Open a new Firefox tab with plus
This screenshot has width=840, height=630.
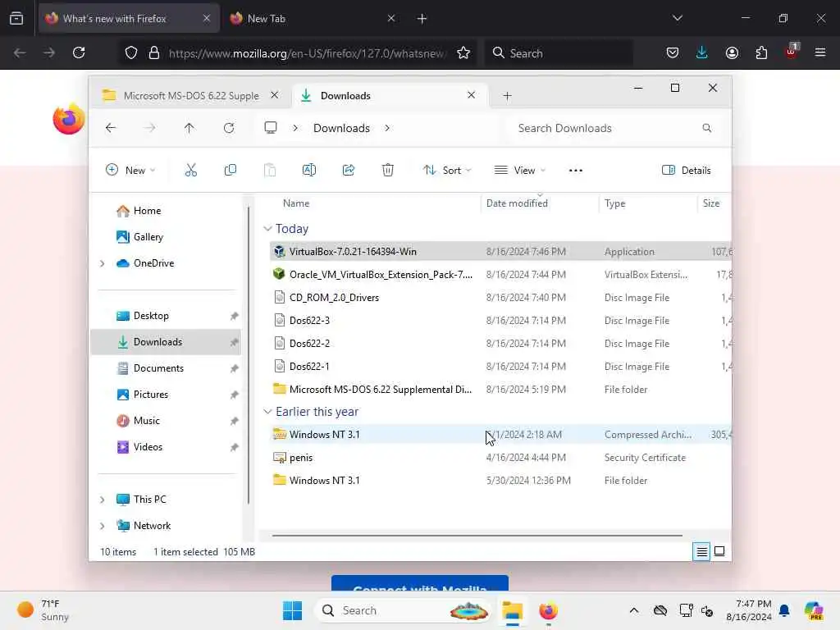point(422,19)
